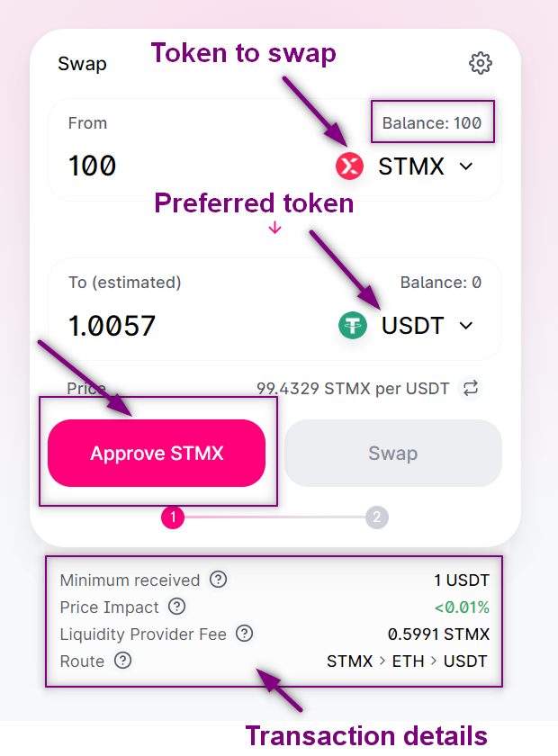Click the STMX token logo icon
This screenshot has width=558, height=756.
(349, 166)
